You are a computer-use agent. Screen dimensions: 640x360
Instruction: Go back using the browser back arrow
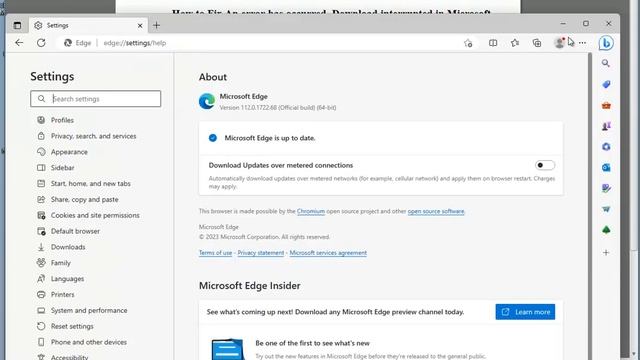[19, 43]
